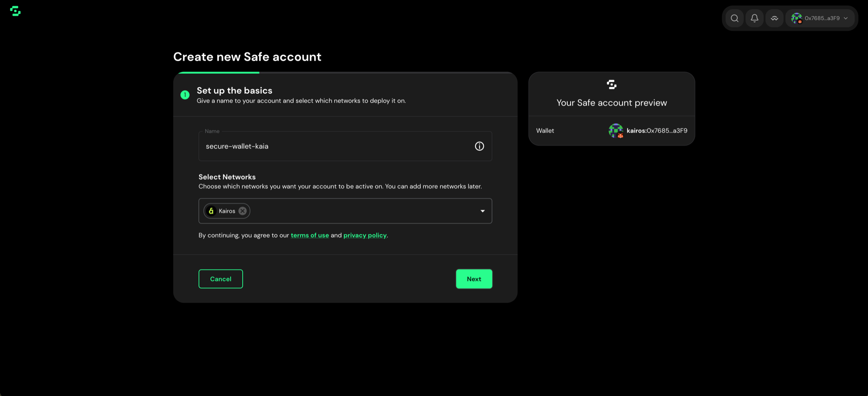Click the wallet avatar identicon in header
868x396 pixels.
797,18
